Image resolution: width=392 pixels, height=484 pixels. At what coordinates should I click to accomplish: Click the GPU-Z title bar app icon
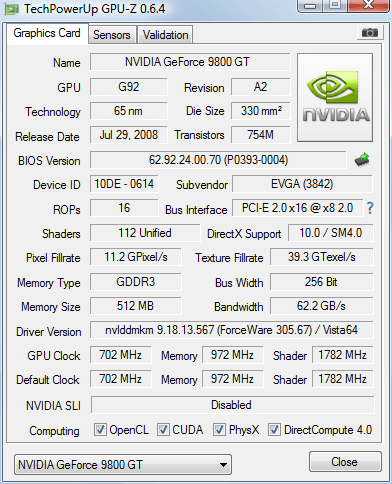click(x=11, y=10)
